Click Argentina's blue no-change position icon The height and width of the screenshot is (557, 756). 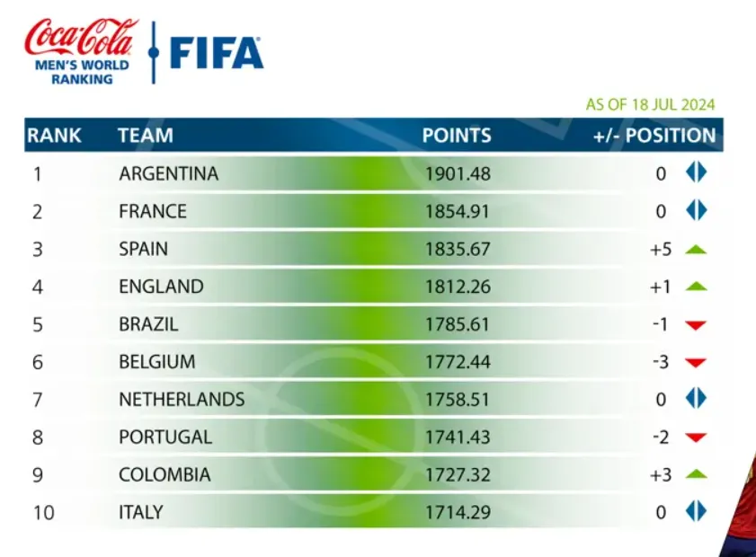[x=696, y=172]
